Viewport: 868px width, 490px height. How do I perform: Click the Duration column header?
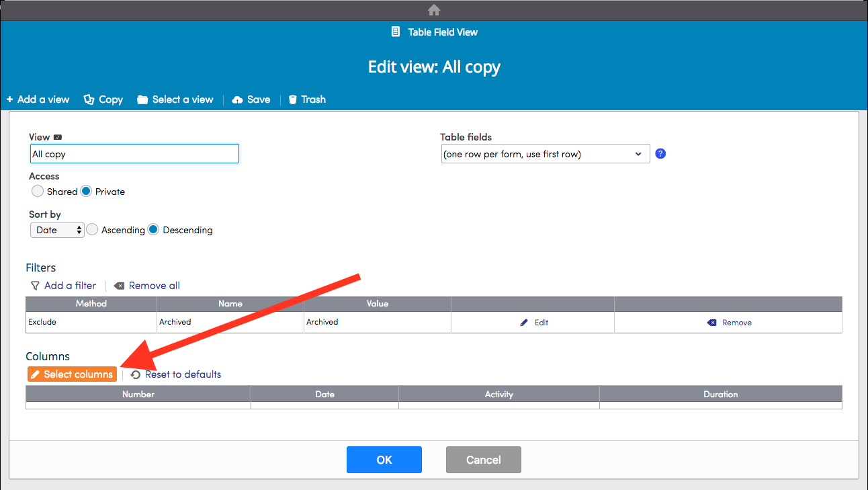click(720, 394)
